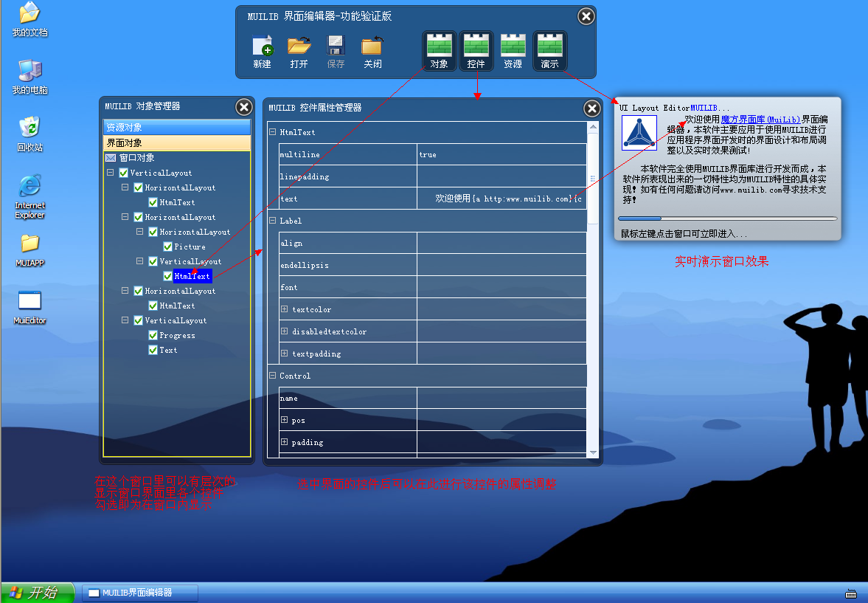Viewport: 868px width, 603px height.
Task: Edit the multiline value field showing true
Action: pyautogui.click(x=501, y=155)
